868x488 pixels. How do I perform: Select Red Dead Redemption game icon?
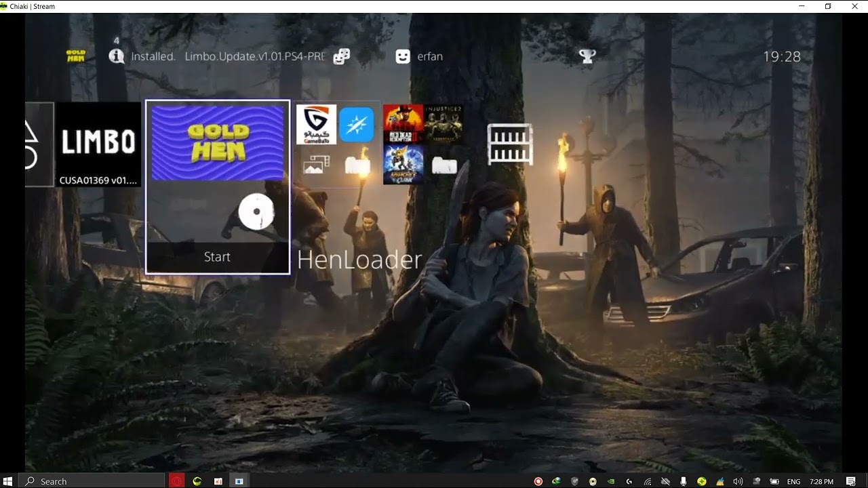pos(403,123)
